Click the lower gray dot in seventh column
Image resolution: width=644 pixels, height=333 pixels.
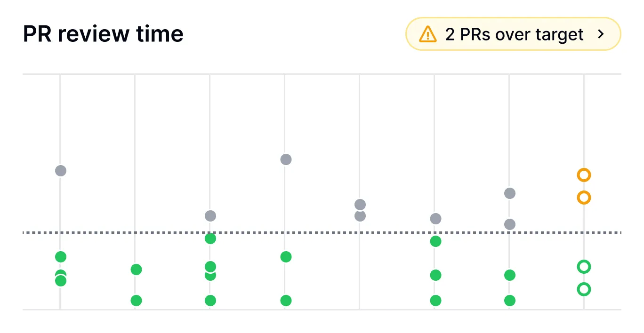tap(510, 224)
